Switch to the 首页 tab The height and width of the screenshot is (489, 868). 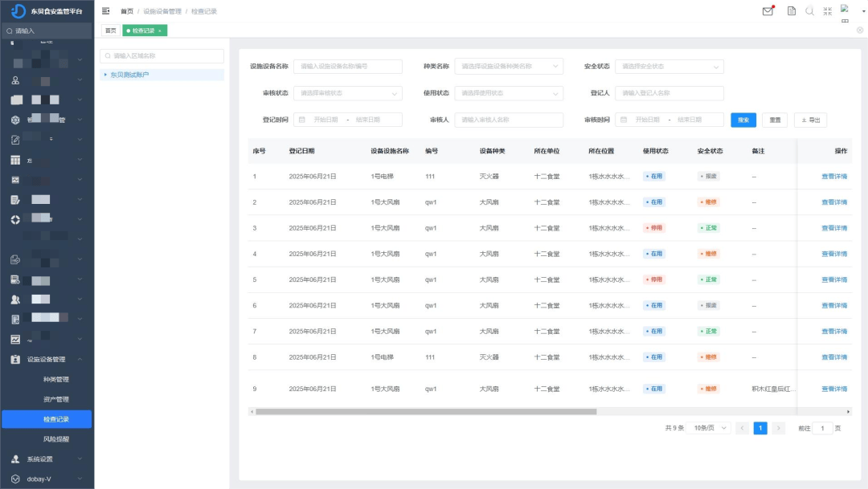click(110, 31)
